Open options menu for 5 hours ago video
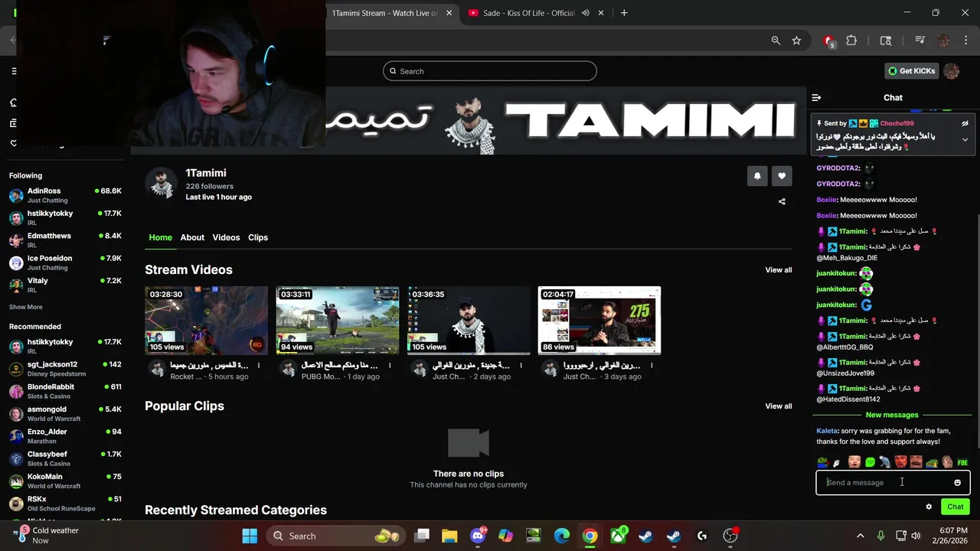 coord(259,366)
